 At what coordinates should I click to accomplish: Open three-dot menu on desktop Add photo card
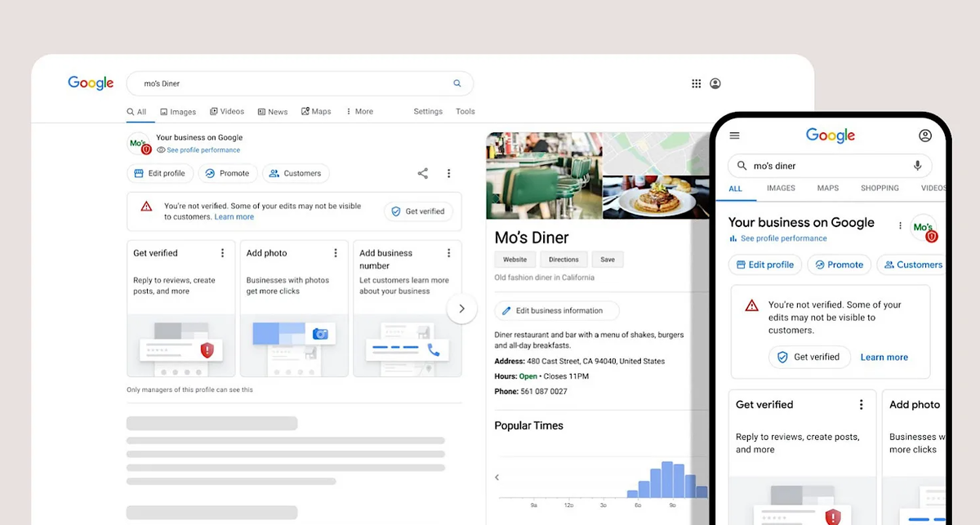tap(336, 253)
